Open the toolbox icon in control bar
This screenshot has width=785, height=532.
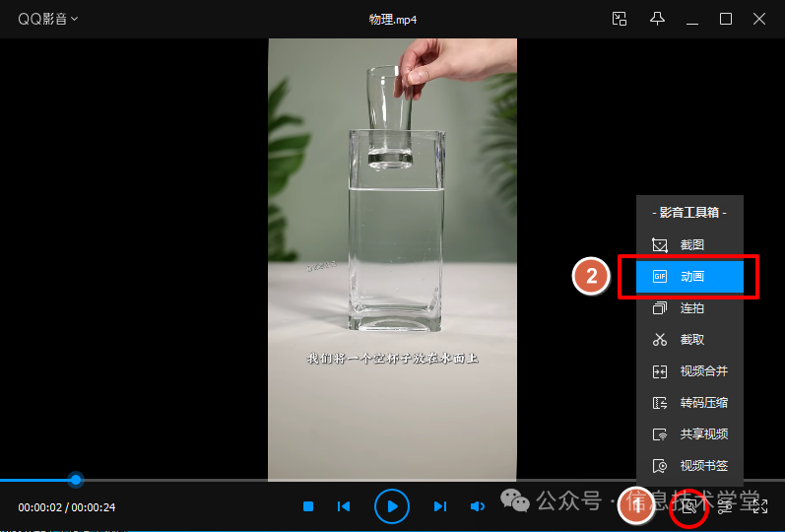[x=690, y=506]
